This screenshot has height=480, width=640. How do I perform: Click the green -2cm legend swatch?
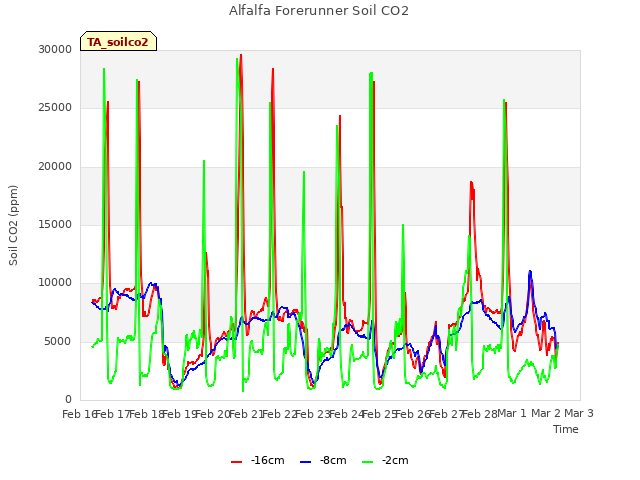pyautogui.click(x=367, y=461)
